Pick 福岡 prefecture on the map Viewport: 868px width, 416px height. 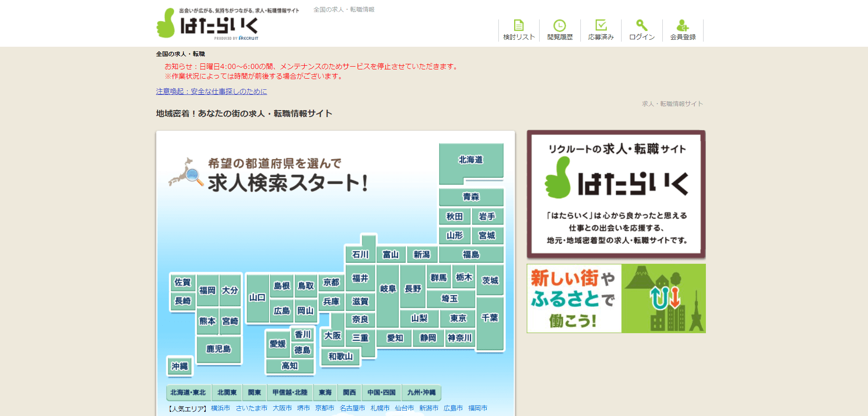pyautogui.click(x=208, y=290)
